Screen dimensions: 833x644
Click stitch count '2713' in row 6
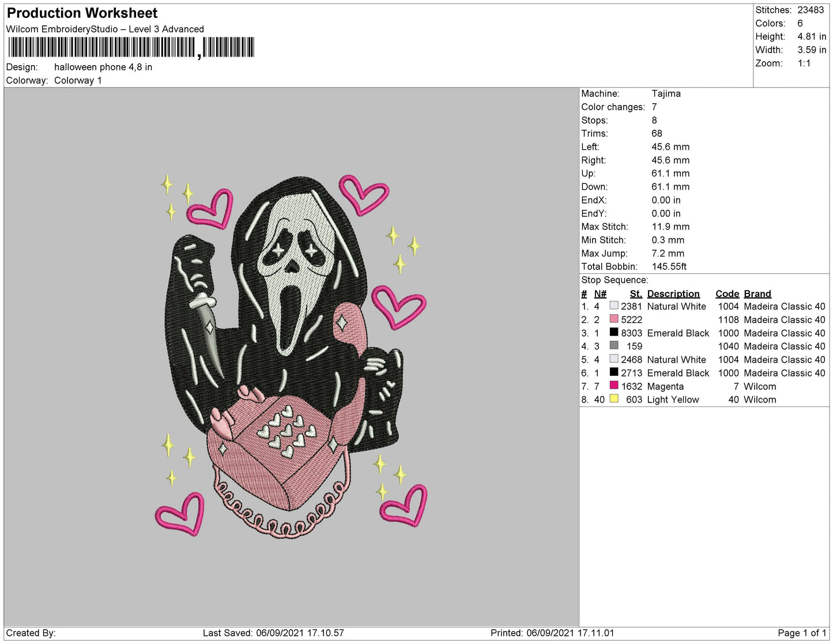pyautogui.click(x=631, y=372)
